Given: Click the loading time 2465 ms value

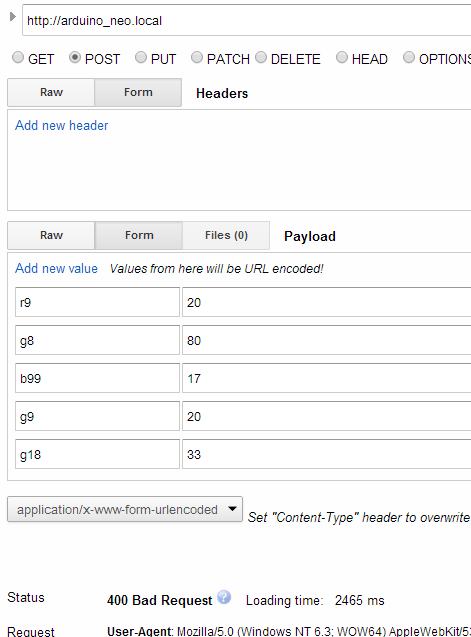Looking at the screenshot, I should (360, 600).
